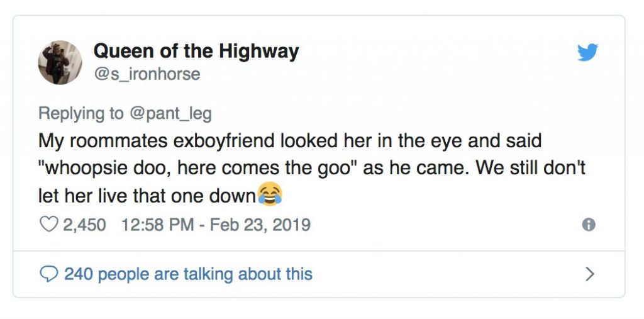
Task: Visit the @s_ironhorse handle
Action: tap(147, 74)
